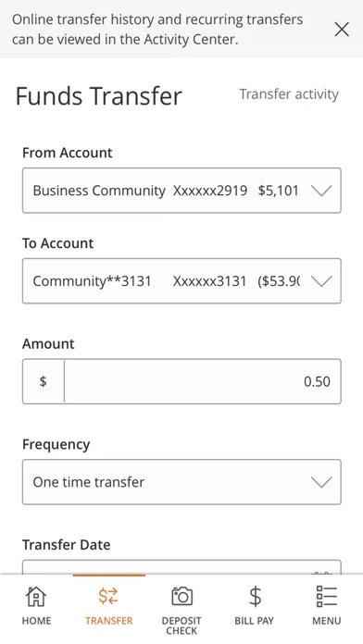The height and width of the screenshot is (644, 363).
Task: Click the MENU tab label
Action: click(x=326, y=620)
